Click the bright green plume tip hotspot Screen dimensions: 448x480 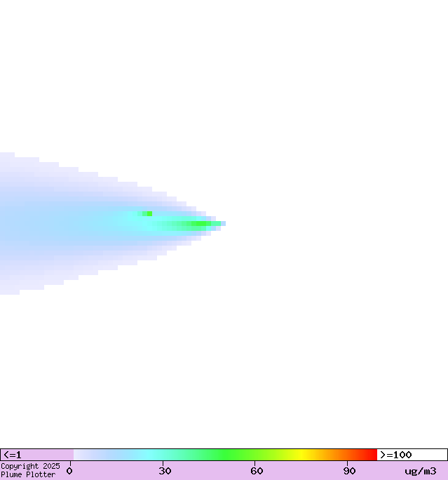click(x=201, y=223)
